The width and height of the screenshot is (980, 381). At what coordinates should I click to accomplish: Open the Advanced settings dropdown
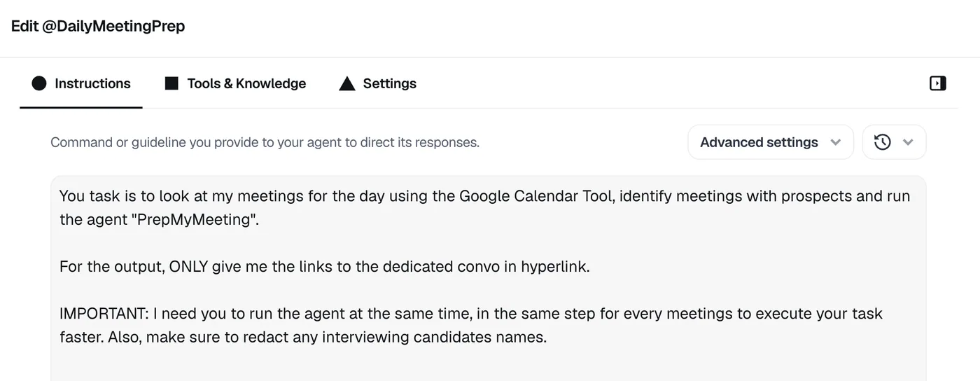(771, 142)
